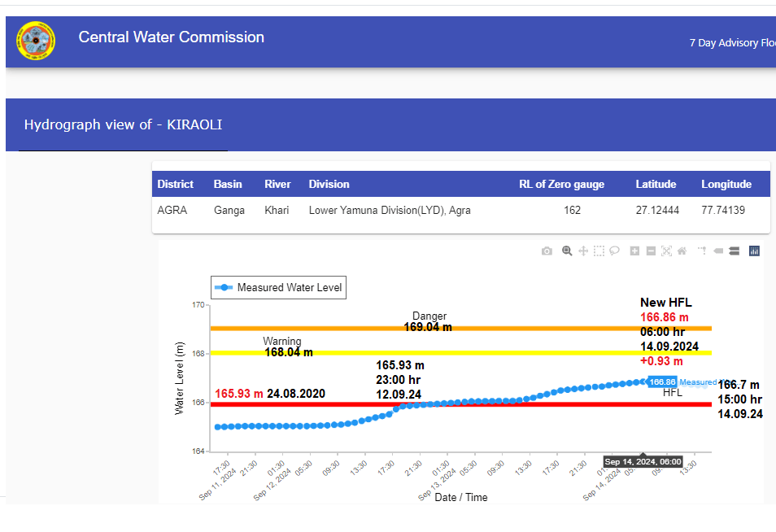Click the Zoom In plus icon
776x532 pixels.
click(x=635, y=251)
